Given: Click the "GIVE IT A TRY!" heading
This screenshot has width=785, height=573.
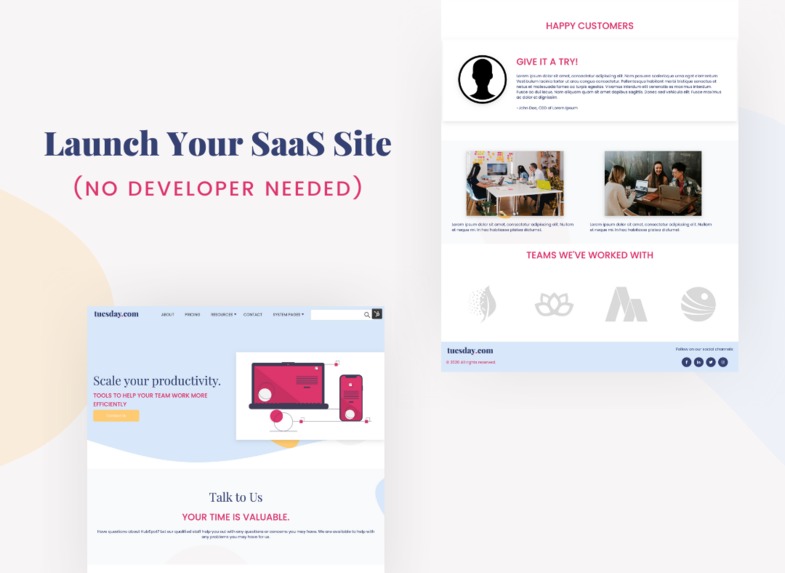Looking at the screenshot, I should coord(547,62).
